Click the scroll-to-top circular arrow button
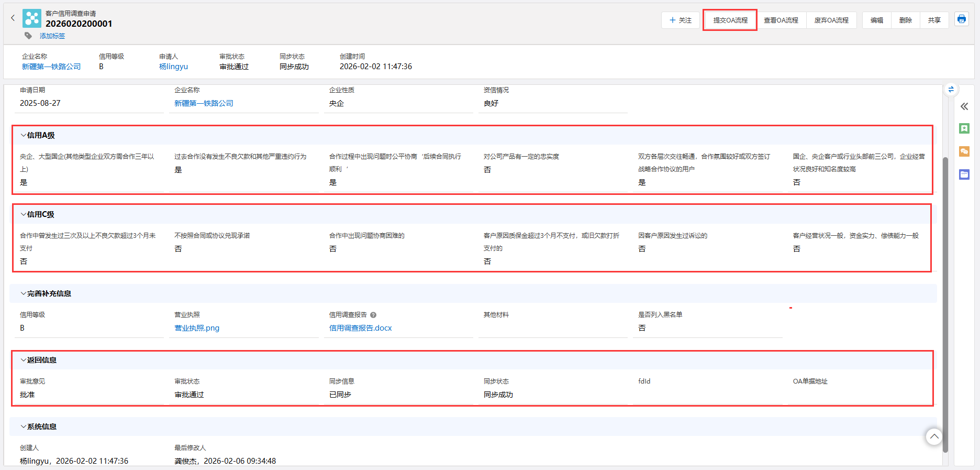The image size is (980, 470). (934, 436)
